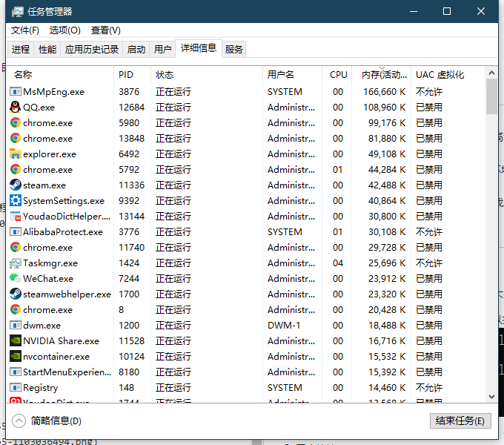Select PID cell 13144

(131, 216)
